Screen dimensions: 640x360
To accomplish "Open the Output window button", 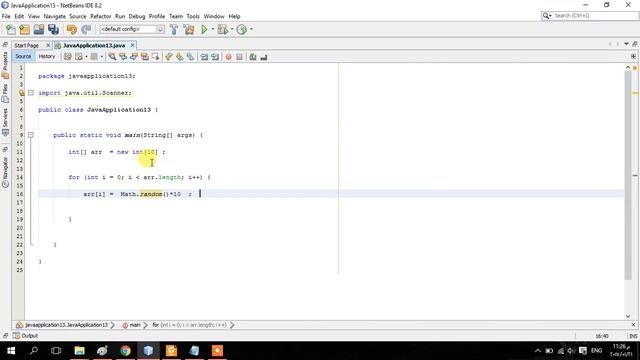I will [x=26, y=336].
